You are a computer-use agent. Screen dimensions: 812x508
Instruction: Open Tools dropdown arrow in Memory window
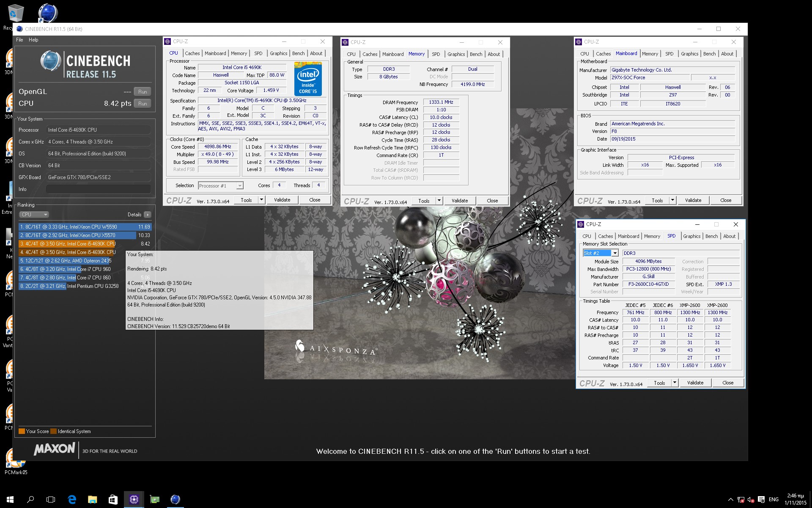[x=439, y=201]
